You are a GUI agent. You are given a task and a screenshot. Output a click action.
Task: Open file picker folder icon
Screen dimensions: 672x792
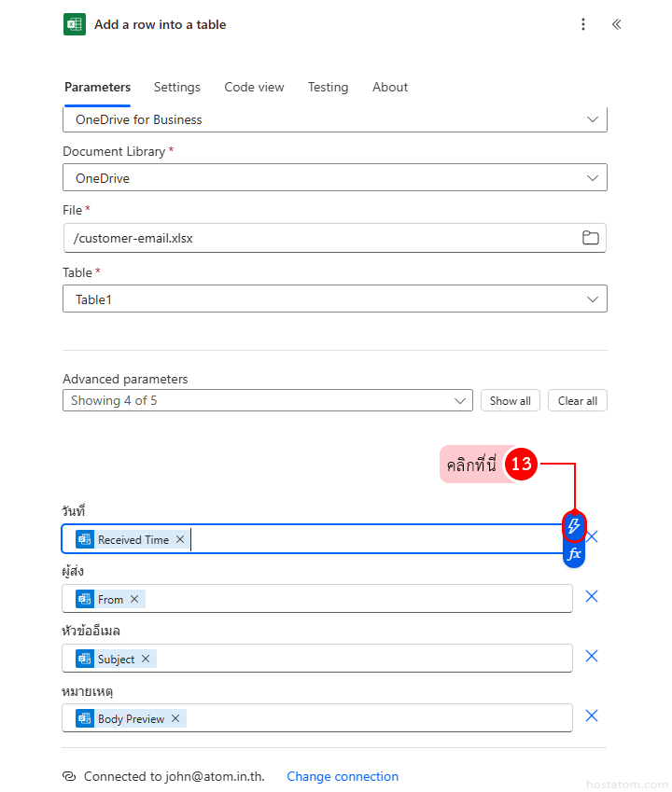click(x=590, y=238)
